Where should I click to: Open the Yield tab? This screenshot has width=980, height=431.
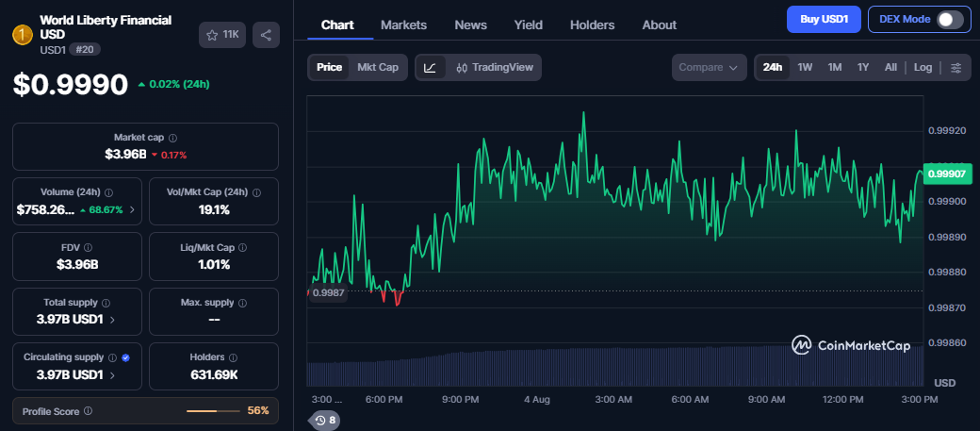528,25
